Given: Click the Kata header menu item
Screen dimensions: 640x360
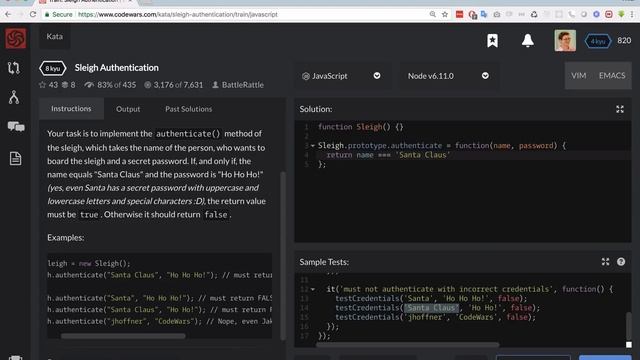Looking at the screenshot, I should [x=55, y=36].
